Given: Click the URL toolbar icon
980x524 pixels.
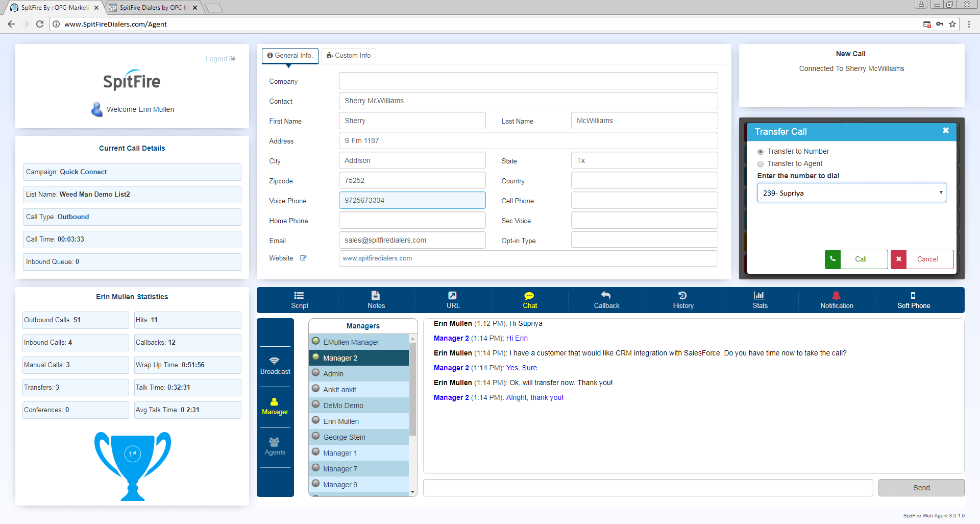Looking at the screenshot, I should tap(452, 295).
